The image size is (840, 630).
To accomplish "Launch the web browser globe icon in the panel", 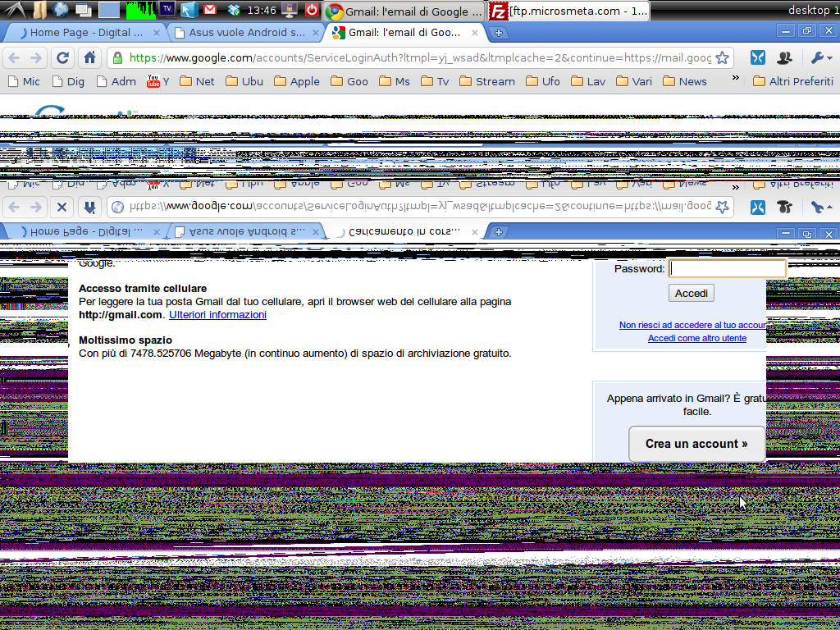I will 61,10.
